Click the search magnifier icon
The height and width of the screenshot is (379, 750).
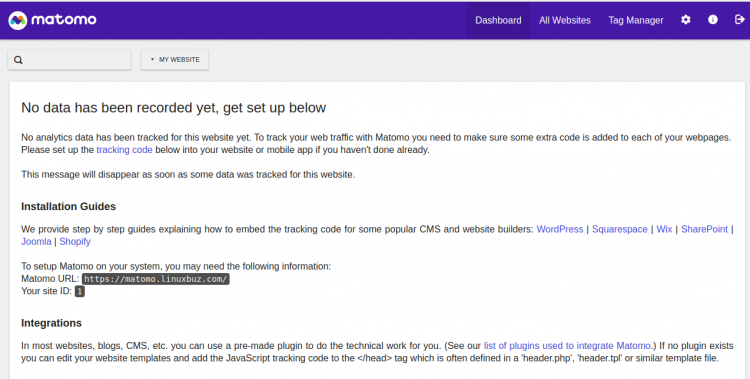pyautogui.click(x=18, y=60)
